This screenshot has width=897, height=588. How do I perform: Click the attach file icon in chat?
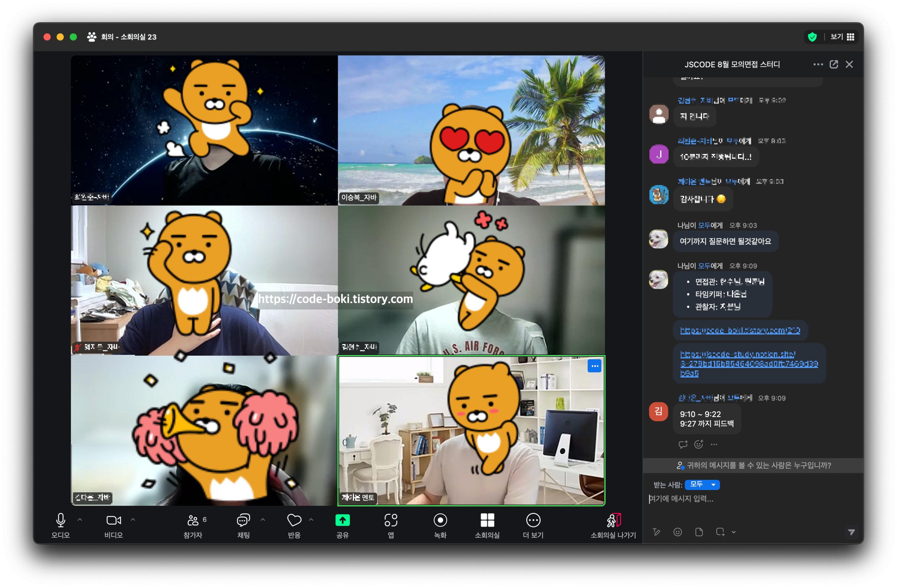(699, 532)
